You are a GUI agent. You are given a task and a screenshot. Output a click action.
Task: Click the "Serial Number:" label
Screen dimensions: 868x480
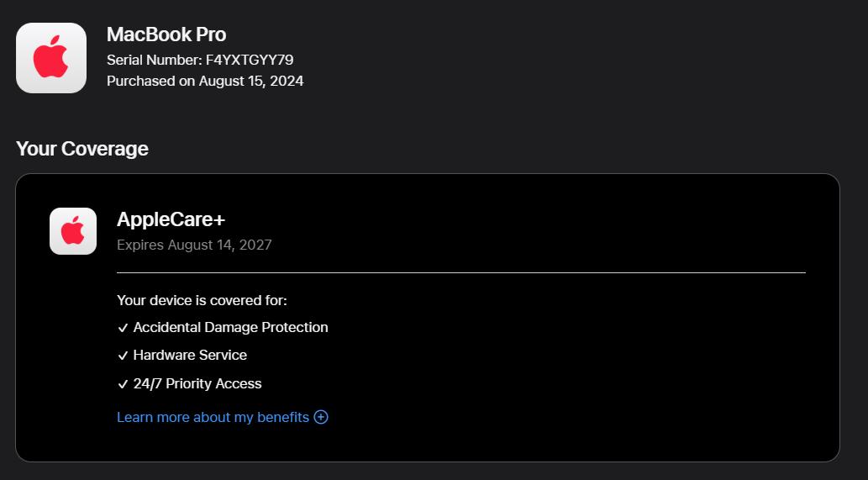[154, 60]
